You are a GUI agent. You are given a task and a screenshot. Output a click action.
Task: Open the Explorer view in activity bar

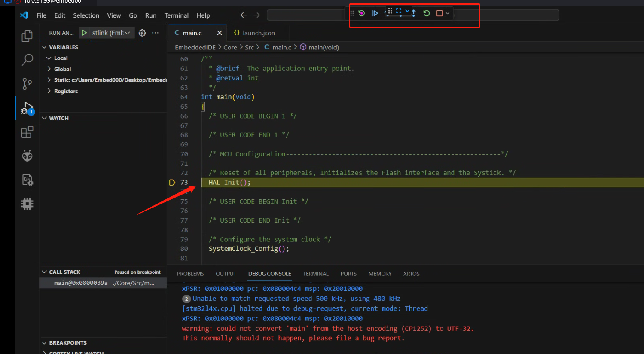[x=27, y=36]
